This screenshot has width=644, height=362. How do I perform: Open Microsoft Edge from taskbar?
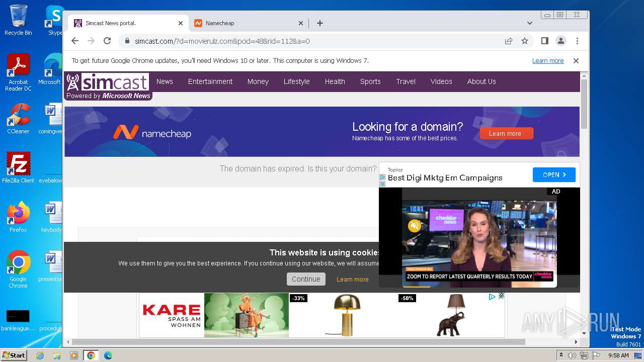tap(108, 355)
